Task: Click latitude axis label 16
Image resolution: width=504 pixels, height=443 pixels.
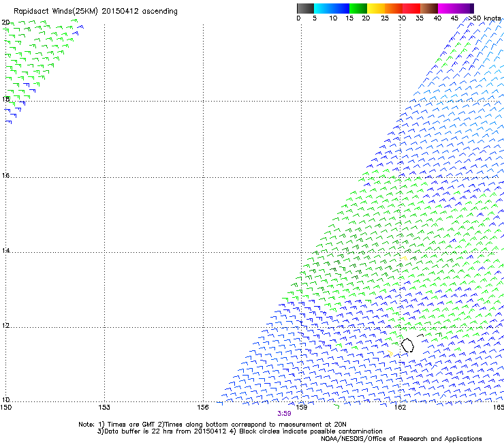Action: coord(5,175)
